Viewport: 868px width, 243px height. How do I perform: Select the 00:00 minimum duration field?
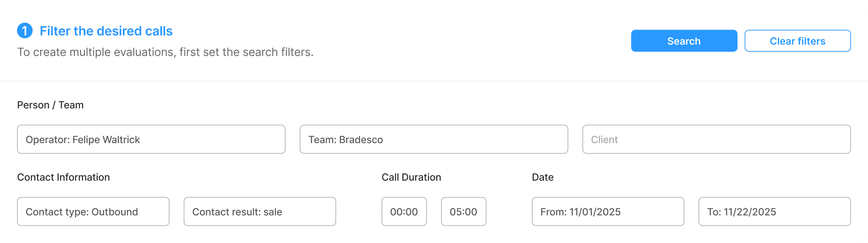tap(404, 211)
